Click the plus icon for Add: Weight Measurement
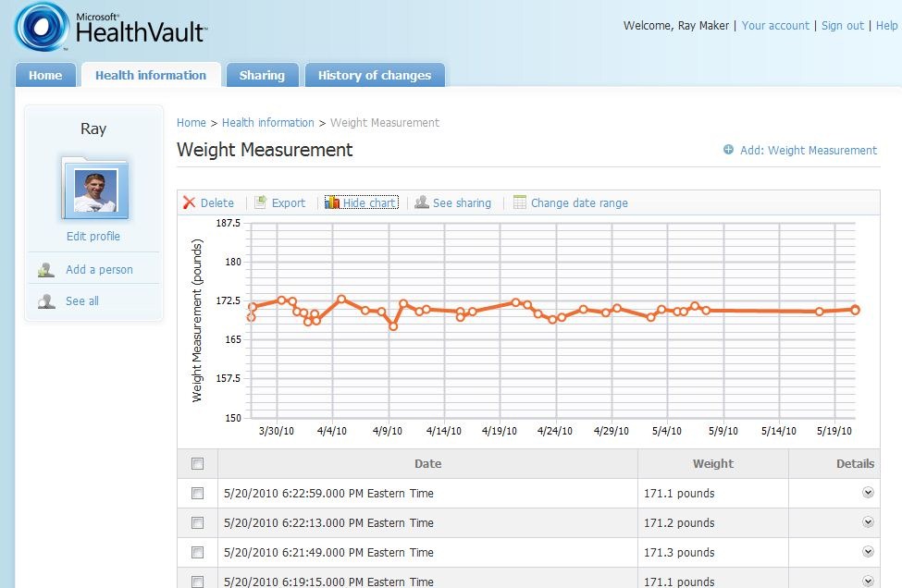This screenshot has height=588, width=902. tap(728, 150)
